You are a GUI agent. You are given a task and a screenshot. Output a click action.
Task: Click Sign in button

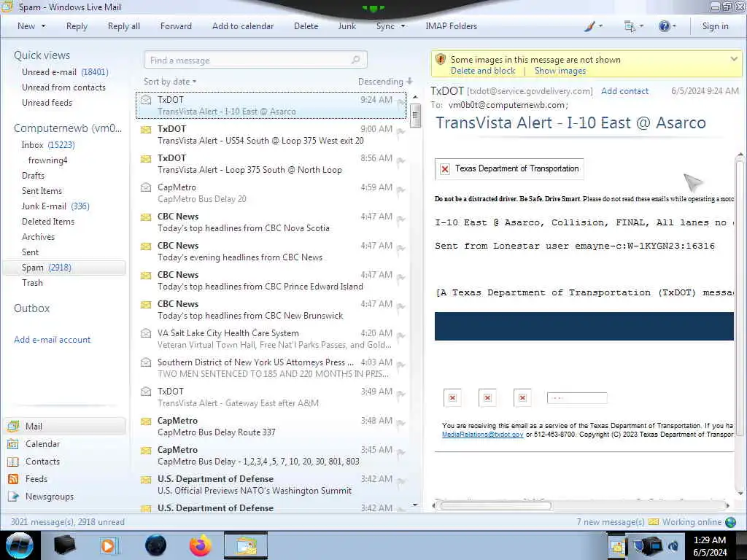715,26
